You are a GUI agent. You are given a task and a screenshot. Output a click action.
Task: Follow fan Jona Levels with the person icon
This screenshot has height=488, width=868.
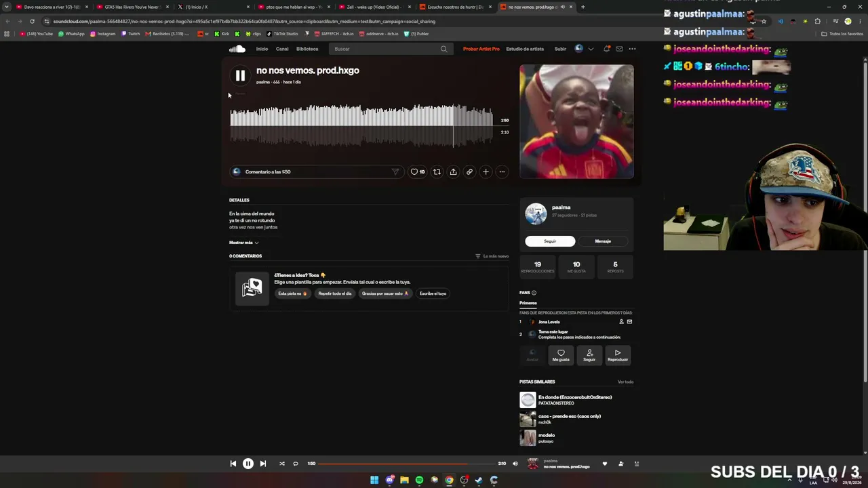click(x=621, y=322)
